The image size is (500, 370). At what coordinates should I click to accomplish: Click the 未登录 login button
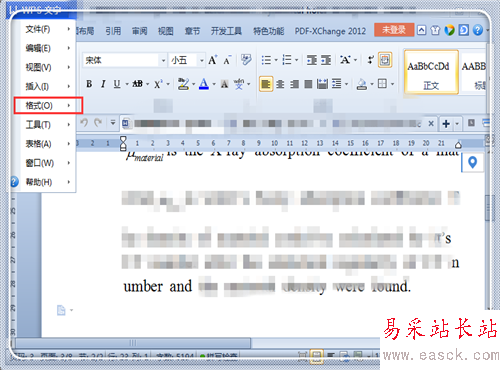click(394, 30)
